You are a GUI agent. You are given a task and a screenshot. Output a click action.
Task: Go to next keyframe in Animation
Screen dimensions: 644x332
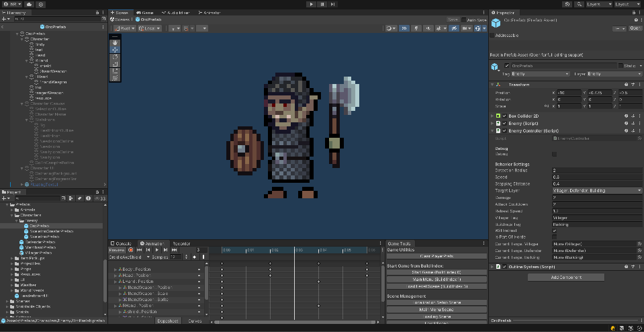click(x=165, y=250)
